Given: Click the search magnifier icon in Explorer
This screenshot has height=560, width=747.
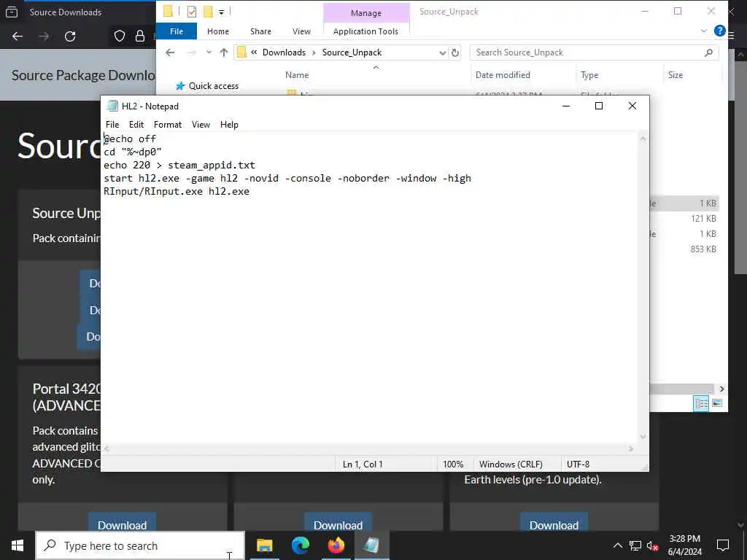Looking at the screenshot, I should click(708, 52).
